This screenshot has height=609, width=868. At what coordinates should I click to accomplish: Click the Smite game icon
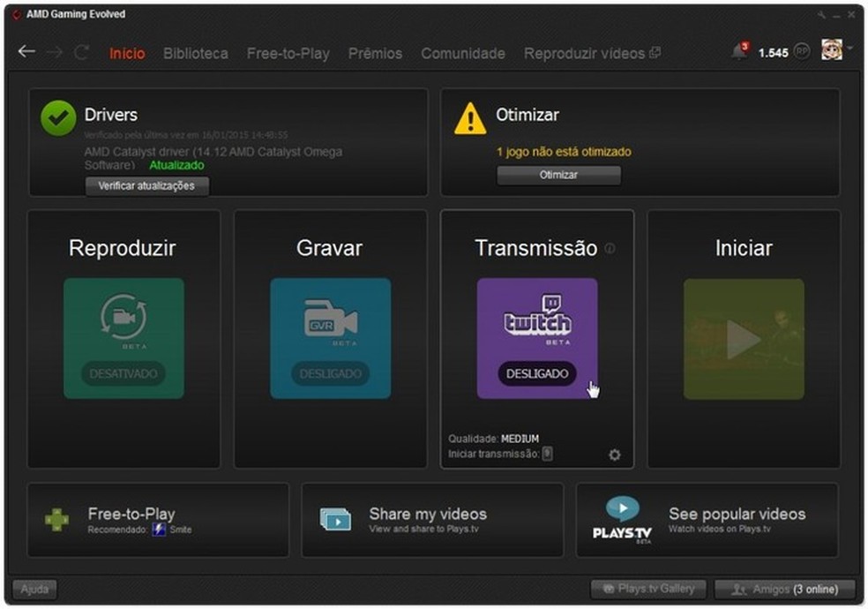tap(159, 530)
